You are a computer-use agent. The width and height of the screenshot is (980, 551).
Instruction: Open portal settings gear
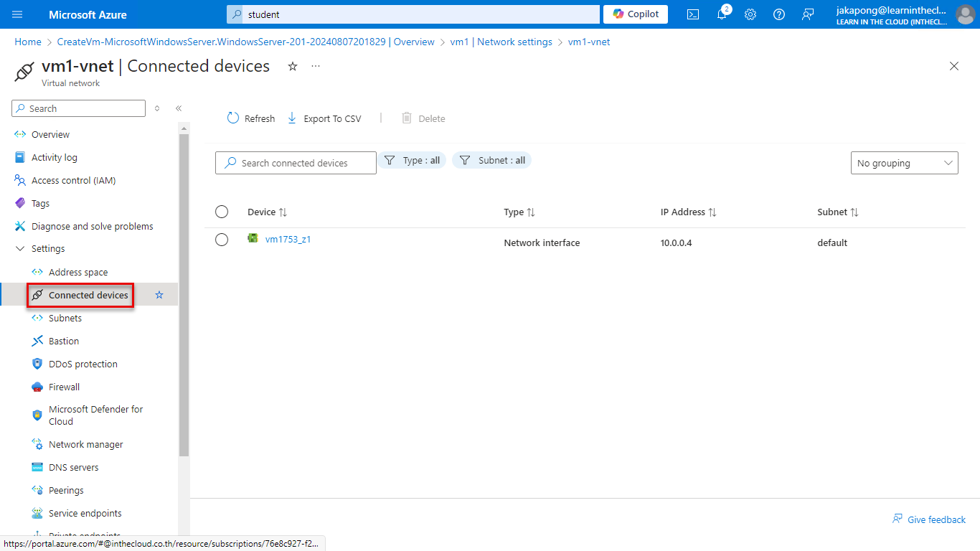pyautogui.click(x=750, y=14)
